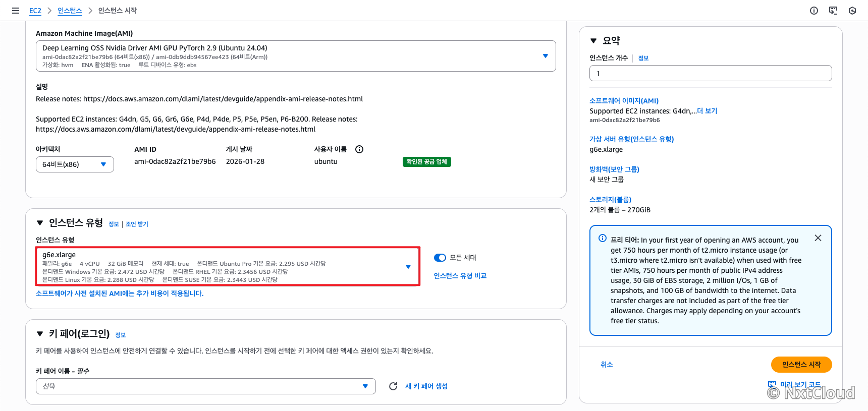Viewport: 868px width, 411px height.
Task: Click the 미리 보기 코드 icon
Action: [772, 384]
